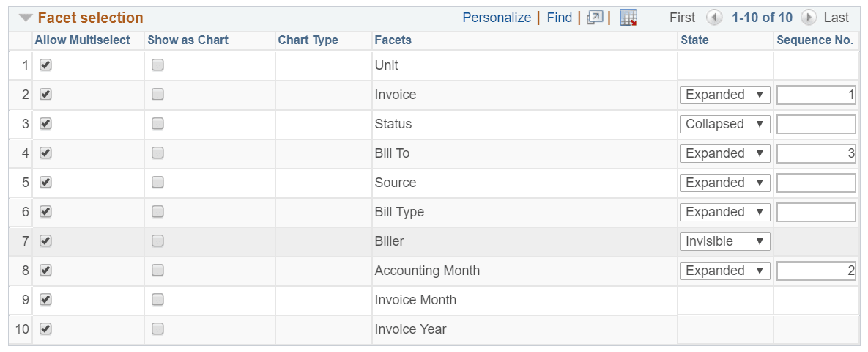
Task: Enable Show as Chart for Accounting Month
Action: (x=157, y=271)
